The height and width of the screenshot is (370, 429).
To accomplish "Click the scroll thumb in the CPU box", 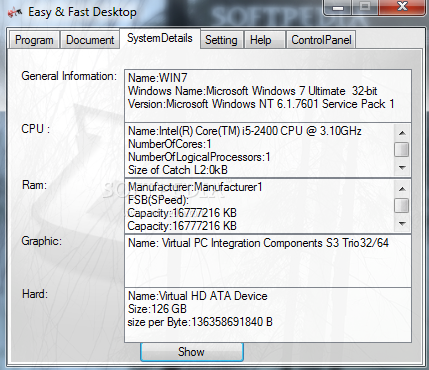I will click(x=402, y=149).
